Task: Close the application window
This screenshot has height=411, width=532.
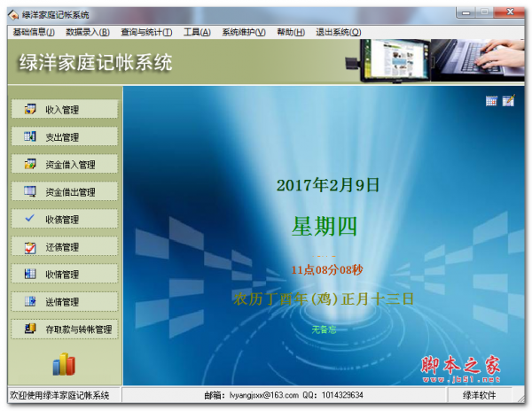Action: pyautogui.click(x=510, y=12)
